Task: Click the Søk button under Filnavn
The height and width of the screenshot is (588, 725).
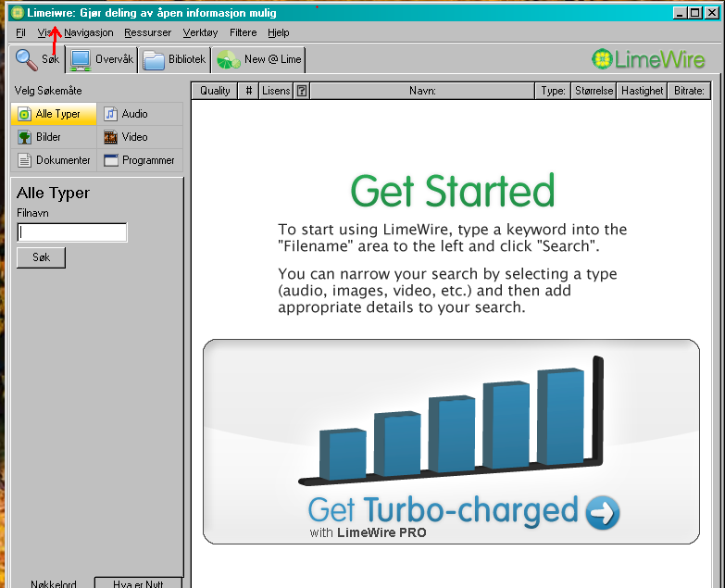Action: point(41,257)
